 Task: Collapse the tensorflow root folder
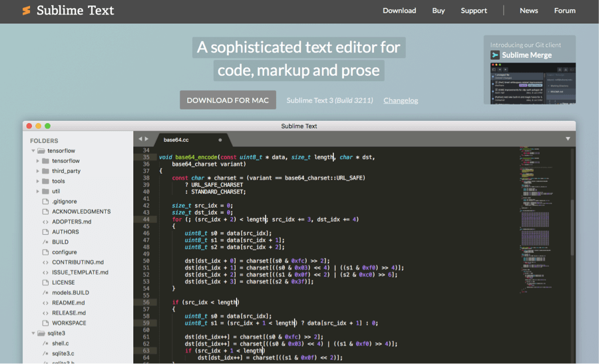33,151
